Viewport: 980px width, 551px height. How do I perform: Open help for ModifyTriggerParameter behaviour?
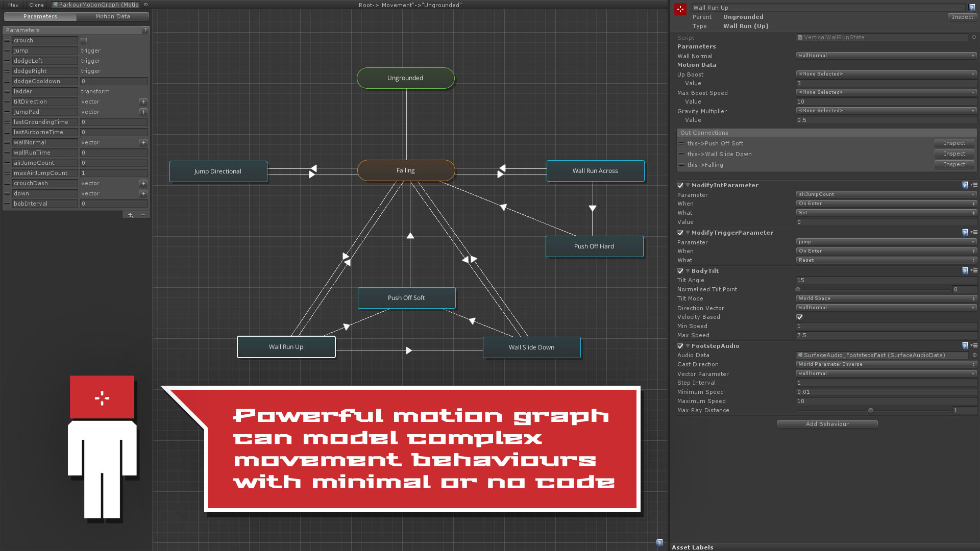tap(965, 233)
